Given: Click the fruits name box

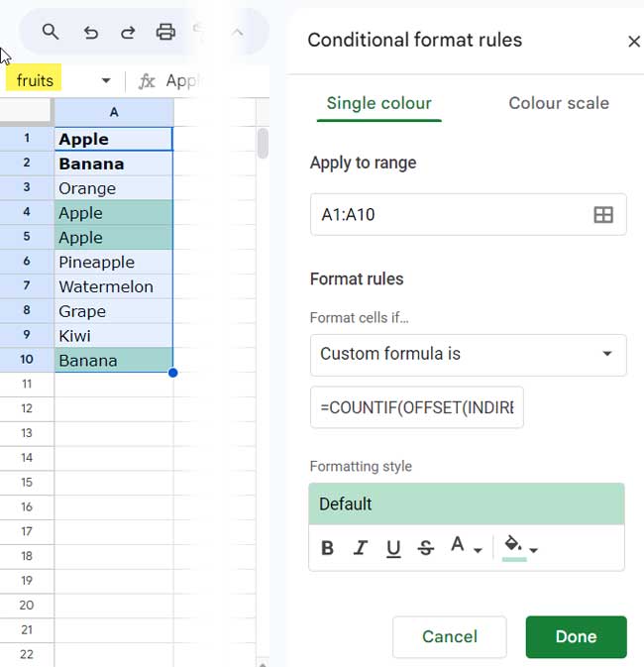Looking at the screenshot, I should click(x=34, y=79).
